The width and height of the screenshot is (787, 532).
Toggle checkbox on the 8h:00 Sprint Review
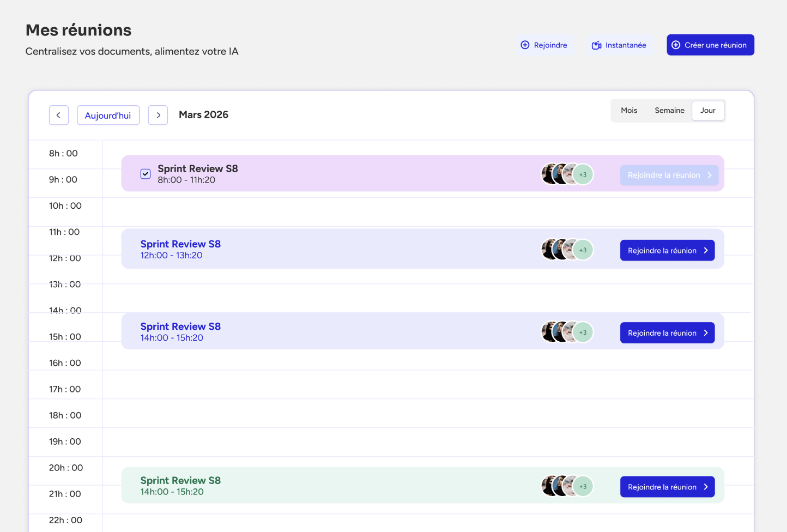click(x=146, y=174)
